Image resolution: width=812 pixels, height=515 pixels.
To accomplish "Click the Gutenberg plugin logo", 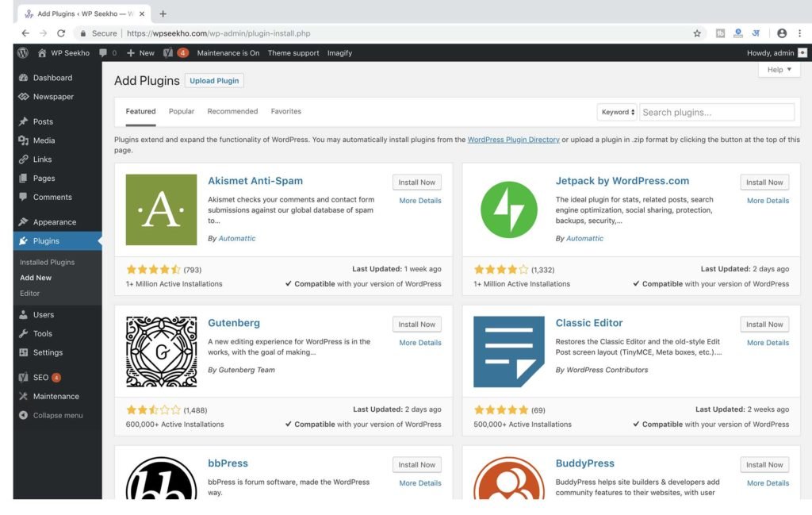I will 161,352.
